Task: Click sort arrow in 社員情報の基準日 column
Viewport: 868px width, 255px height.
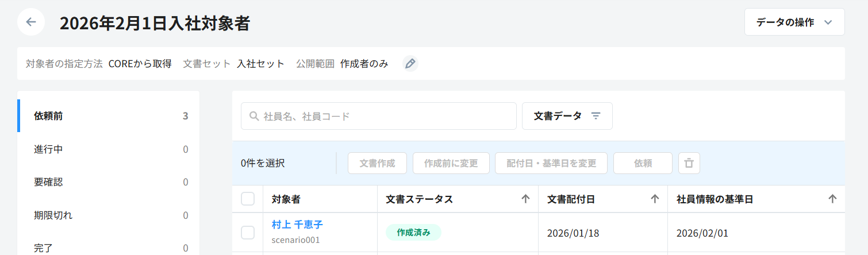Action: (x=832, y=199)
